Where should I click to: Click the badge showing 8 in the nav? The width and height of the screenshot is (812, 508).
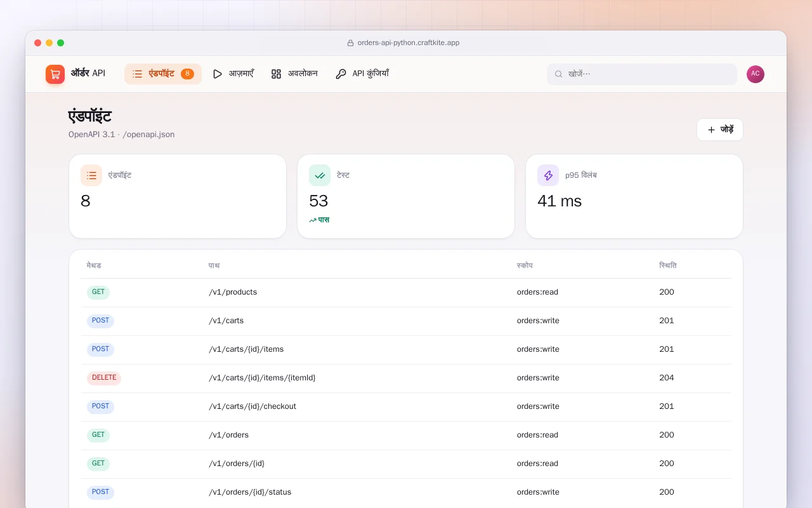187,74
